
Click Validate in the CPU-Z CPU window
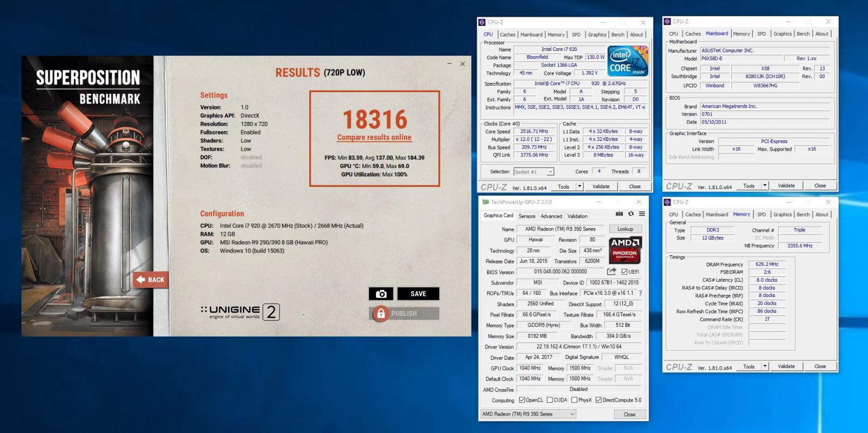tap(601, 186)
